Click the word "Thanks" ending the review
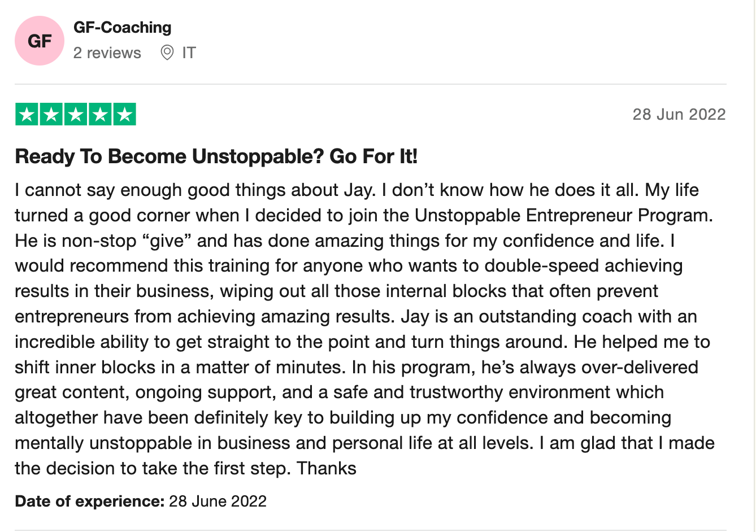756x532 pixels. [x=327, y=468]
